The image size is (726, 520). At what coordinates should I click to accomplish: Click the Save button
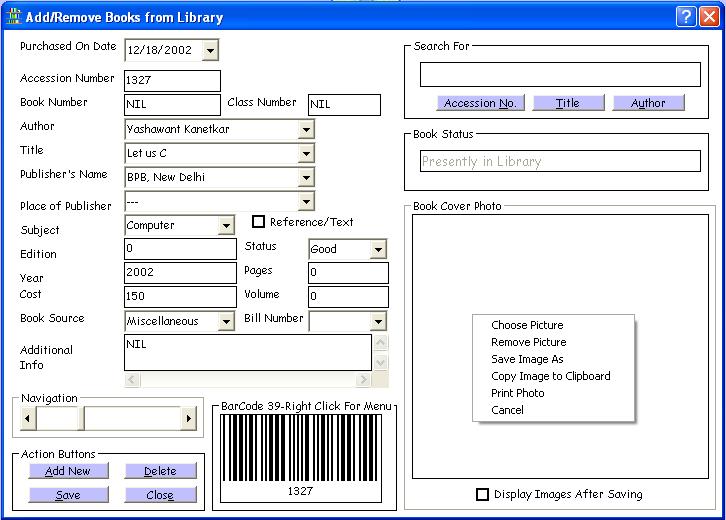coord(68,495)
